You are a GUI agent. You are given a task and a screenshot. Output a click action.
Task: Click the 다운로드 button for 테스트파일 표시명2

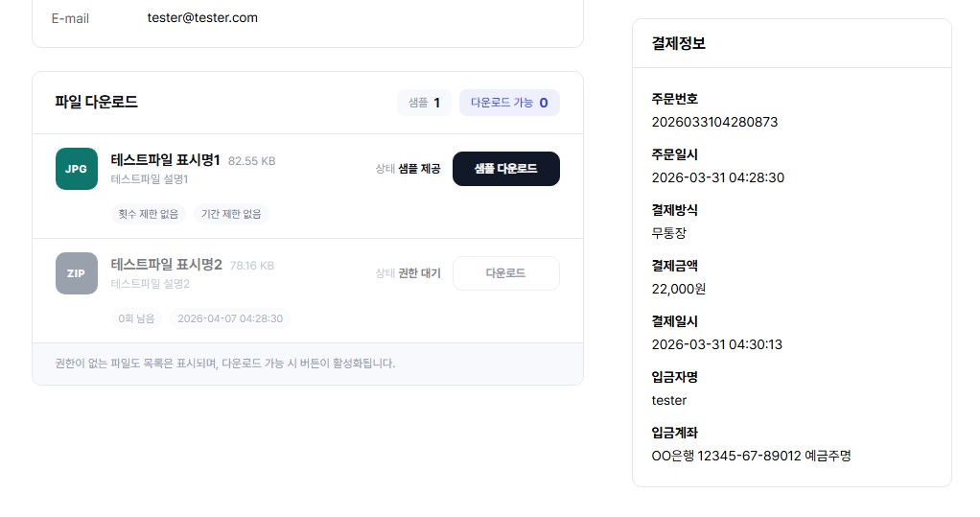click(x=505, y=273)
